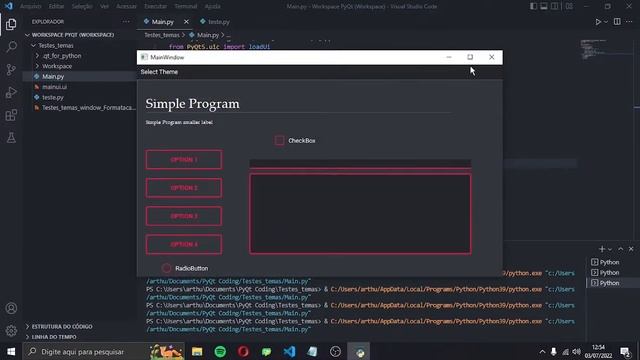The height and width of the screenshot is (360, 640).
Task: Open the Ajuda menu
Action: (212, 6)
